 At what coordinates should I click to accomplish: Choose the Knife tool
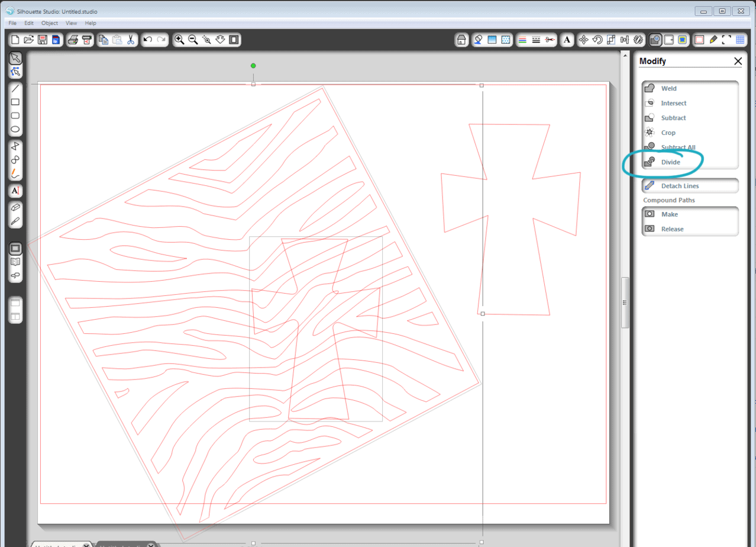(15, 222)
